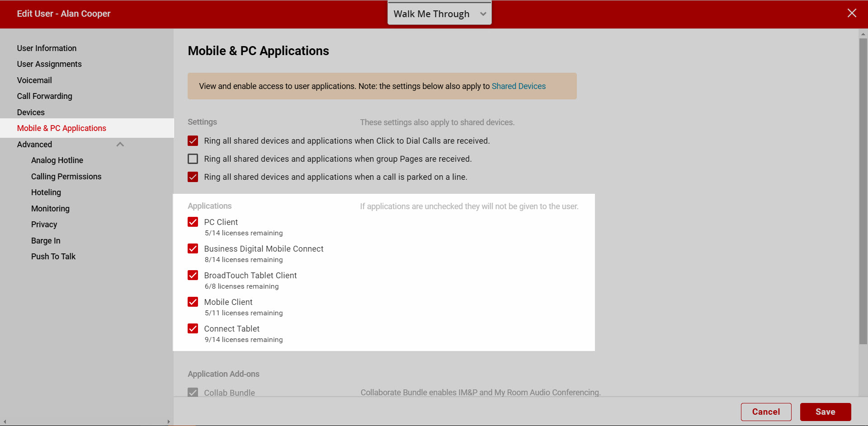
Task: Click the Save button
Action: [x=825, y=412]
